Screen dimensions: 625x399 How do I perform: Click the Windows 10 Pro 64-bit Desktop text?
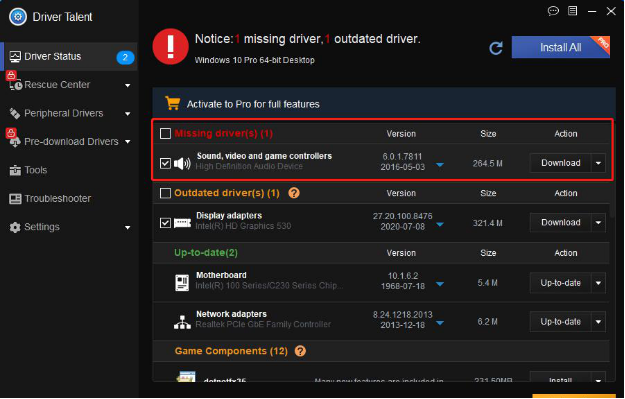pyautogui.click(x=254, y=60)
